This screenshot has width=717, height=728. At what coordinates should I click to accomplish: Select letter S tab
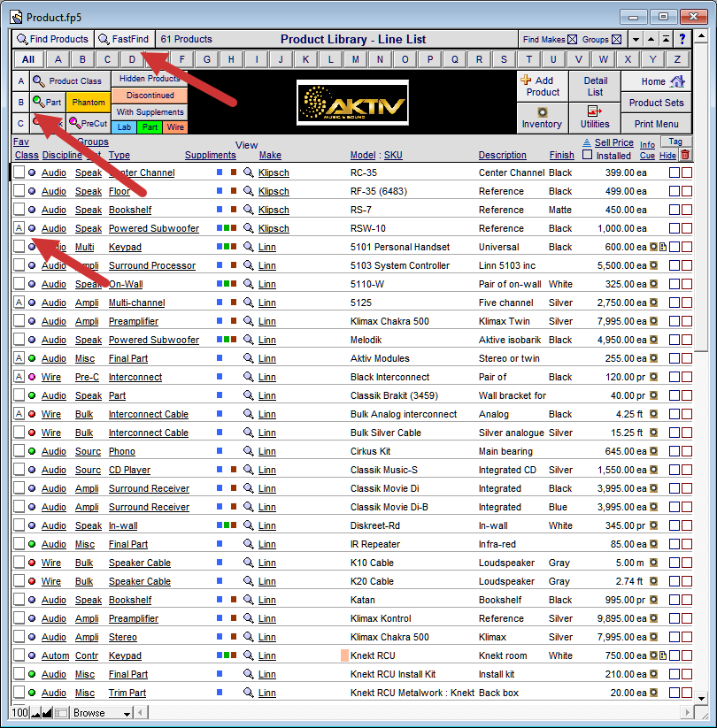click(504, 59)
